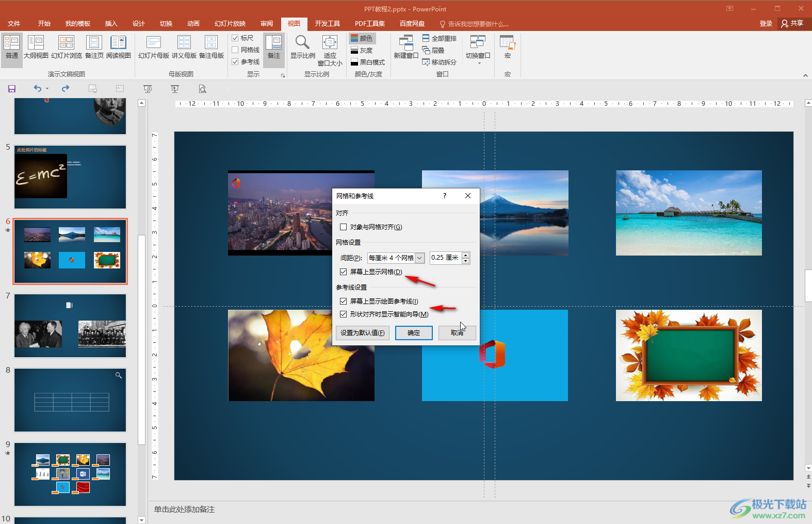
Task: Click Set as Default (设置为默认值) button
Action: pyautogui.click(x=362, y=333)
